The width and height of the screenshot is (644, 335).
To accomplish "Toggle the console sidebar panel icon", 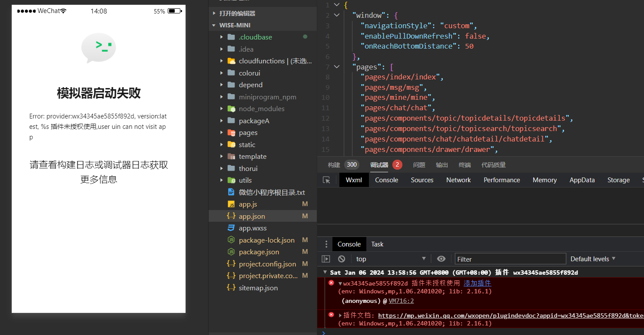I will [x=326, y=259].
